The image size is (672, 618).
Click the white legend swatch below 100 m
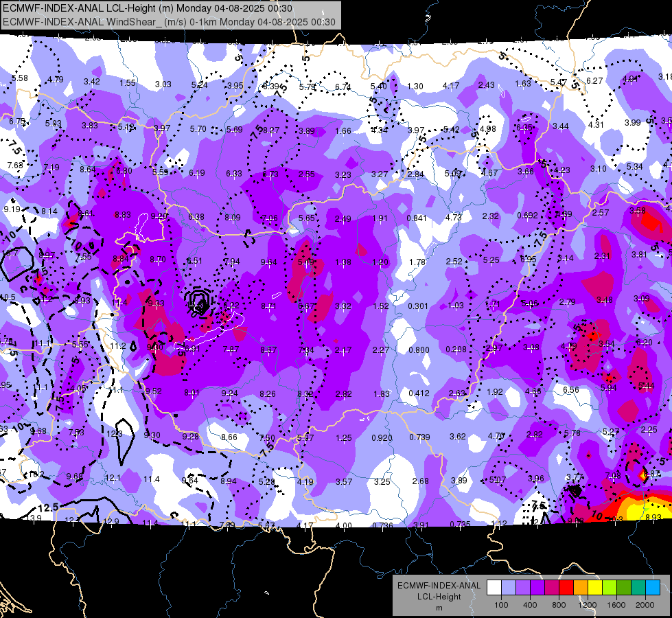(x=494, y=588)
